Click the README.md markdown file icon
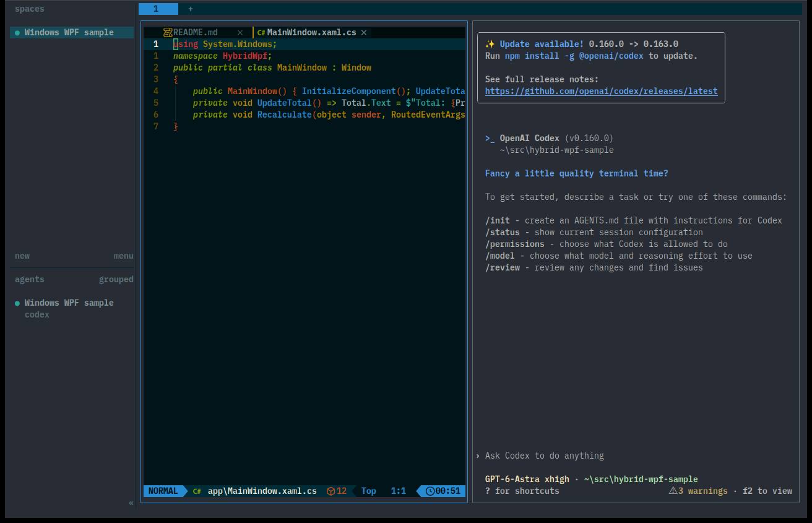Image resolution: width=812 pixels, height=523 pixels. coord(168,32)
